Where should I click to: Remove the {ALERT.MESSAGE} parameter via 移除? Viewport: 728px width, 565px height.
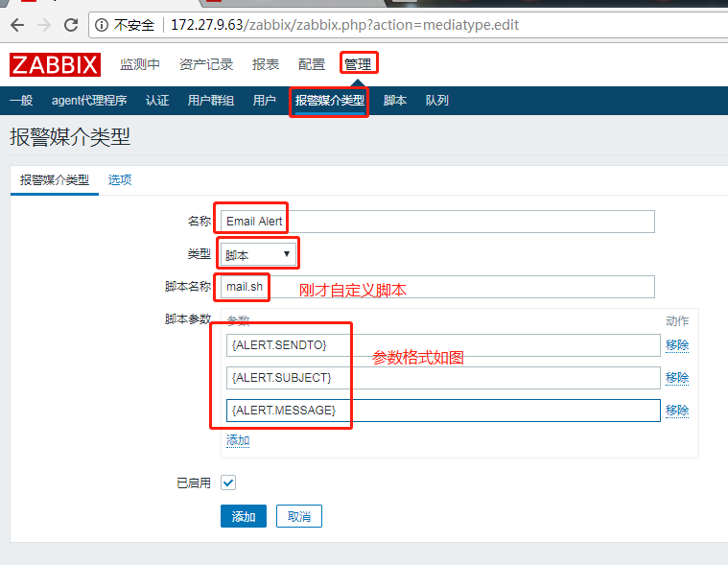pyautogui.click(x=677, y=411)
